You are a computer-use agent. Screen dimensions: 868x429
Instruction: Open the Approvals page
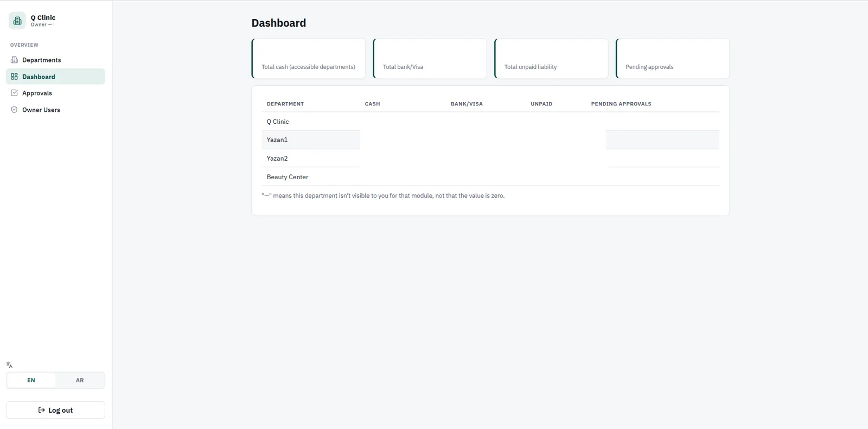pos(55,93)
